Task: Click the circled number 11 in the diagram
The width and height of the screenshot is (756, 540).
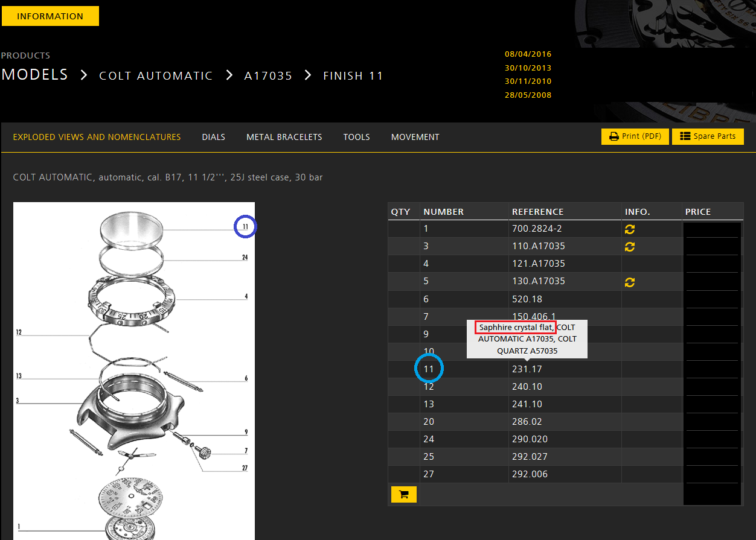Action: pos(245,227)
